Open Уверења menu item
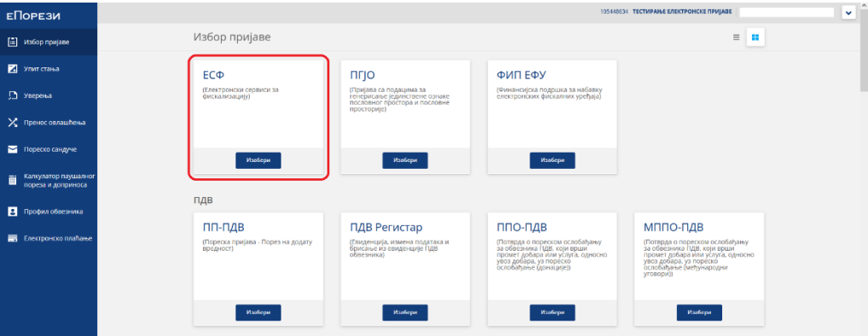 click(x=48, y=96)
